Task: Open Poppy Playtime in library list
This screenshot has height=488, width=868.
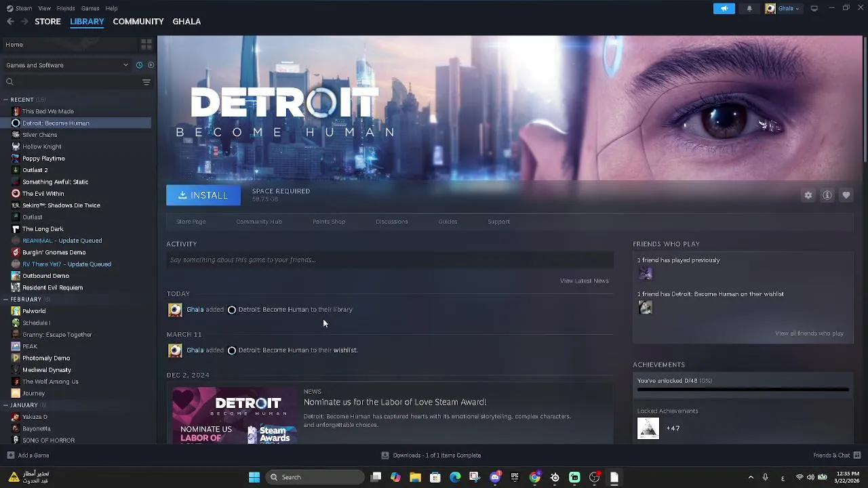Action: coord(43,159)
